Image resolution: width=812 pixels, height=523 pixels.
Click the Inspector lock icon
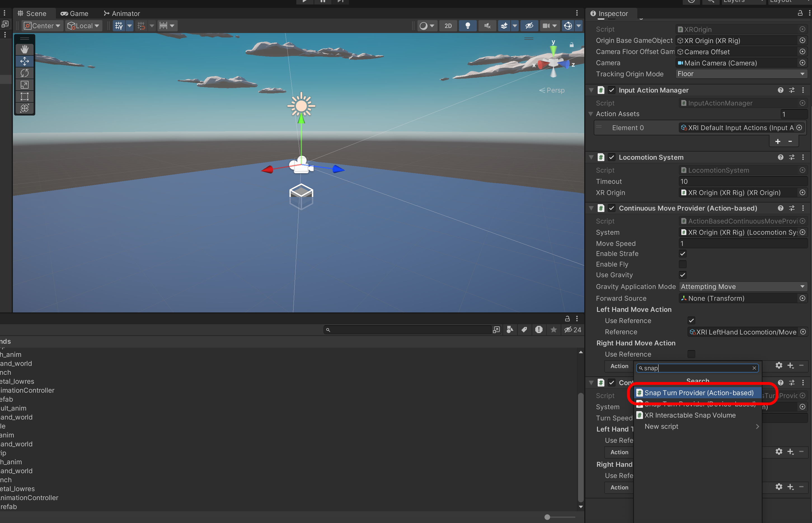point(800,13)
